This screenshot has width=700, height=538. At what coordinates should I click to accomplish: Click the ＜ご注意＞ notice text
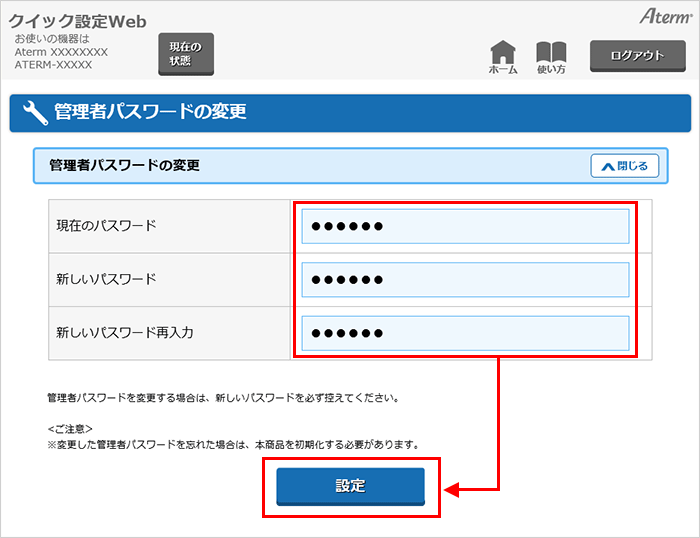click(71, 428)
